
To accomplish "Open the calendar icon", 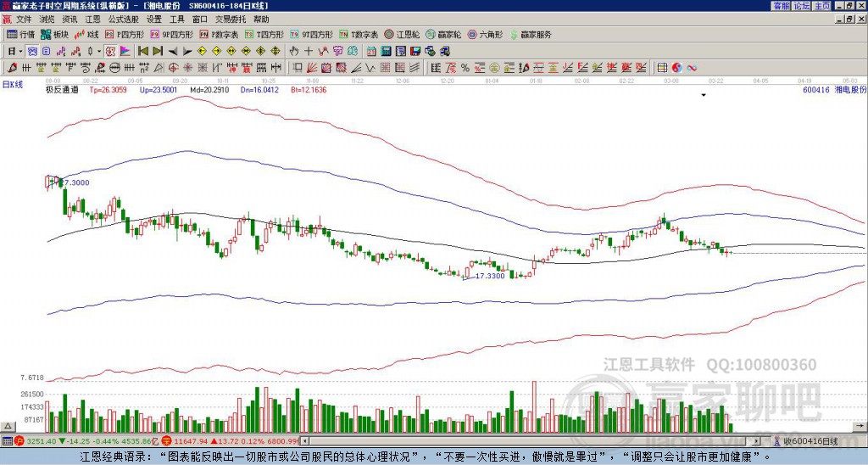I will point(371,51).
